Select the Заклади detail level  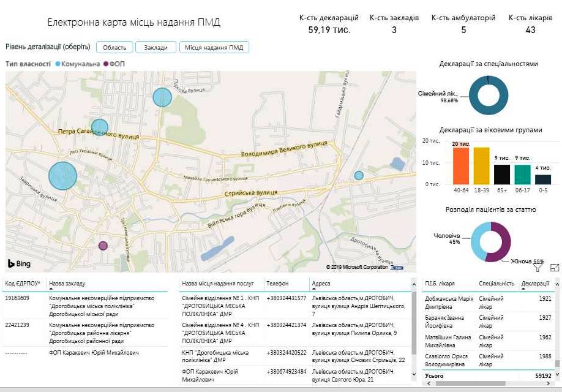coord(155,48)
